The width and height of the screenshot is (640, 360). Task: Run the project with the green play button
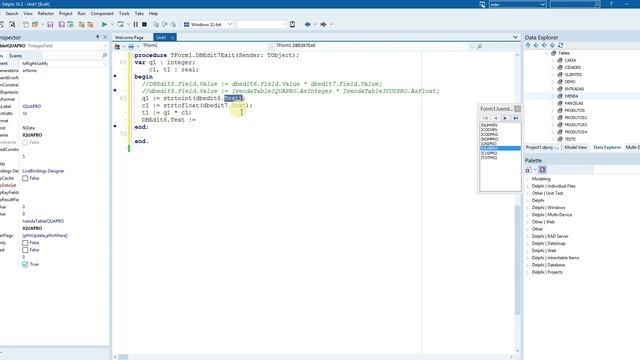coord(104,24)
